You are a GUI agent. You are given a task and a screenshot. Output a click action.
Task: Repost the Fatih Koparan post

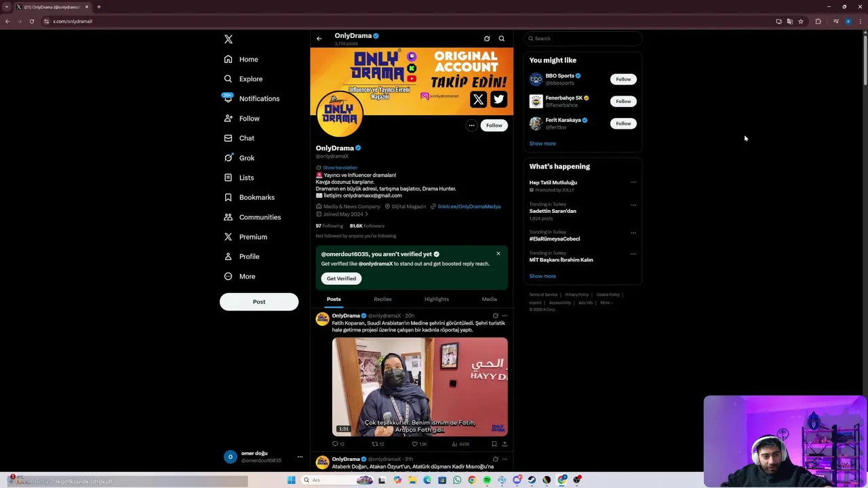[378, 444]
